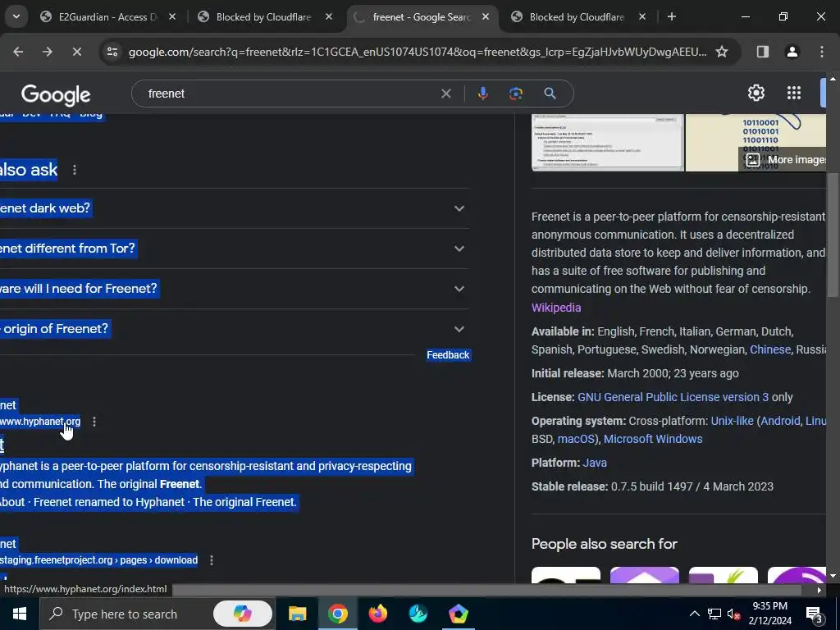This screenshot has height=630, width=840.
Task: Open File Explorer from the taskbar
Action: pos(297,614)
